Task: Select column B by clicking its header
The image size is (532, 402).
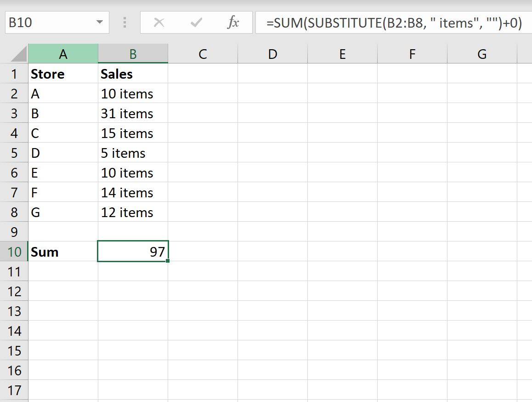Action: pyautogui.click(x=133, y=53)
